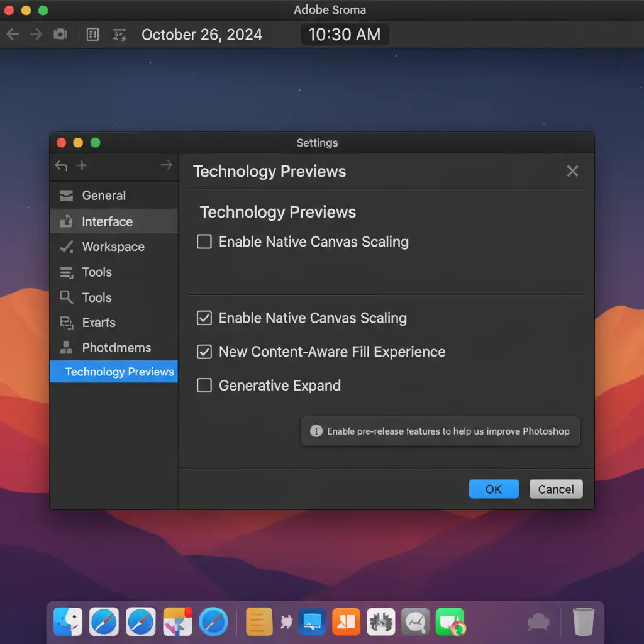Open the Trash in the dock

pos(584,621)
